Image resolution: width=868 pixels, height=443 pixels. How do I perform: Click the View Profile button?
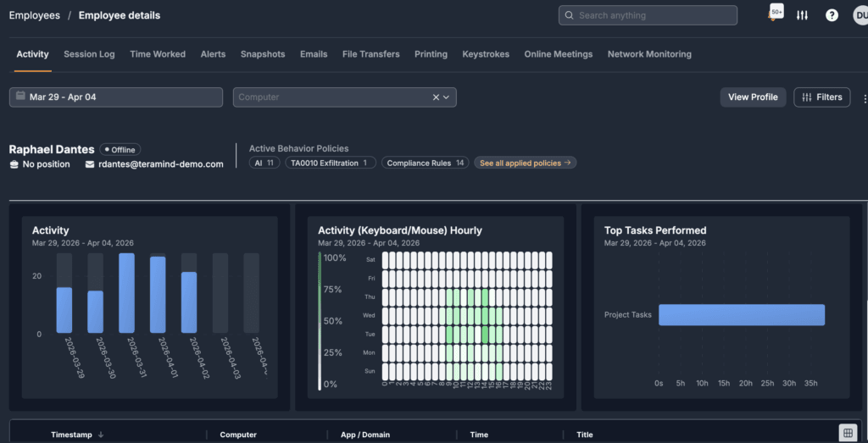753,97
